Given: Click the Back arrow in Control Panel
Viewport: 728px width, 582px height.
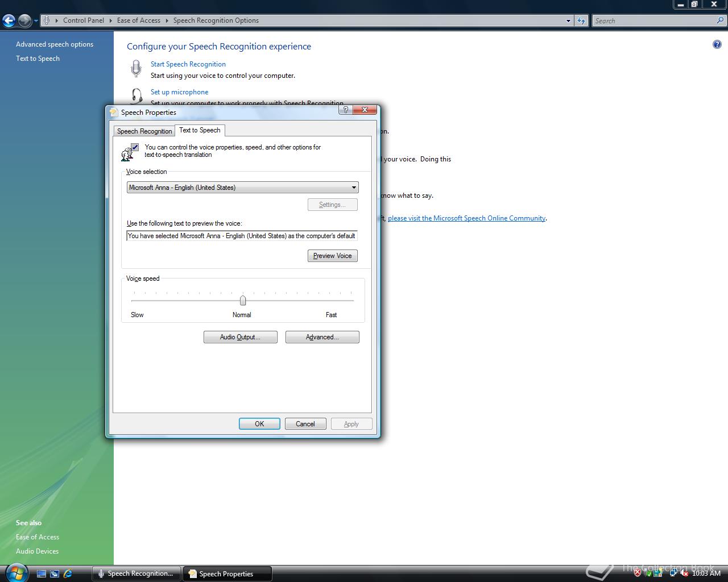Looking at the screenshot, I should click(9, 21).
